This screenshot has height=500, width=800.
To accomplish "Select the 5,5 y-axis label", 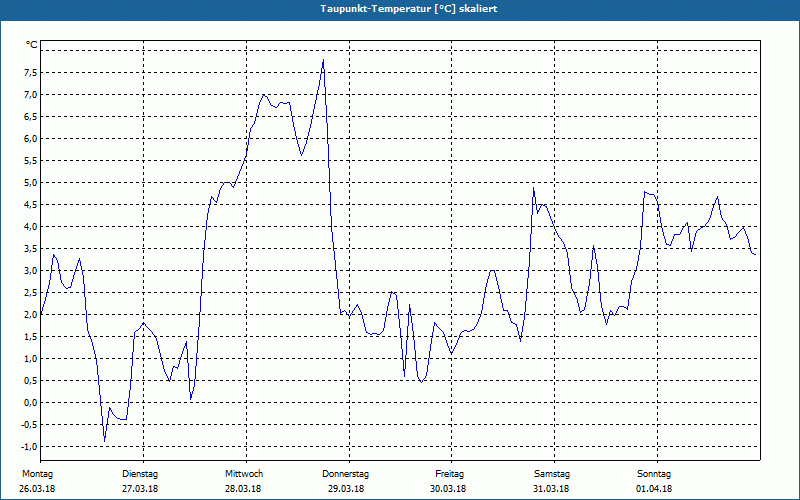I will 30,160.
